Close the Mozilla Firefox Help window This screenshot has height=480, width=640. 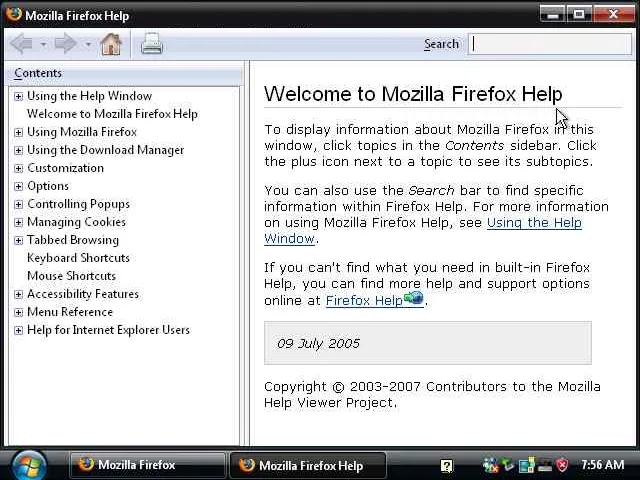tap(613, 14)
